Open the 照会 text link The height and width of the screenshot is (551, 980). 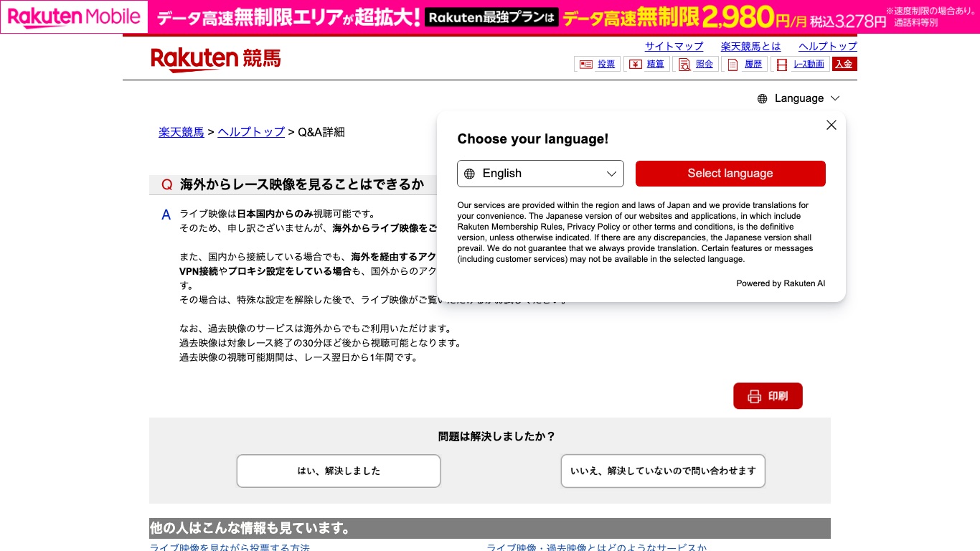(705, 65)
